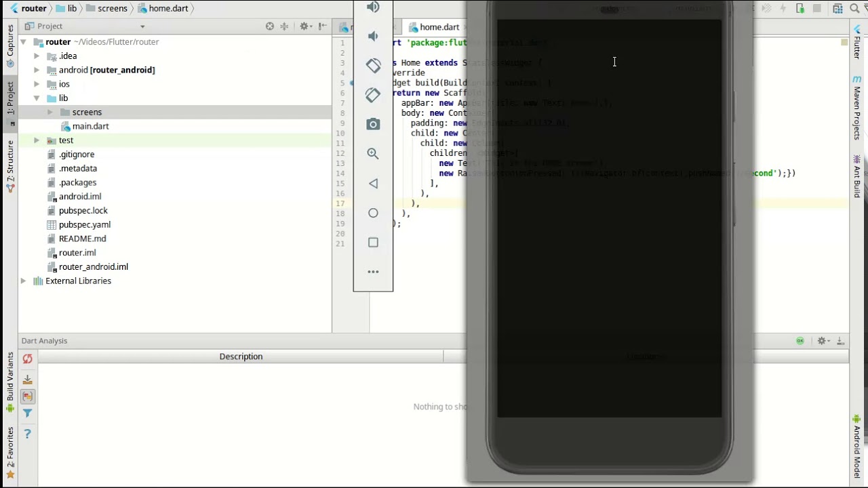Select .gitignore file
This screenshot has width=868, height=488.
click(x=77, y=154)
